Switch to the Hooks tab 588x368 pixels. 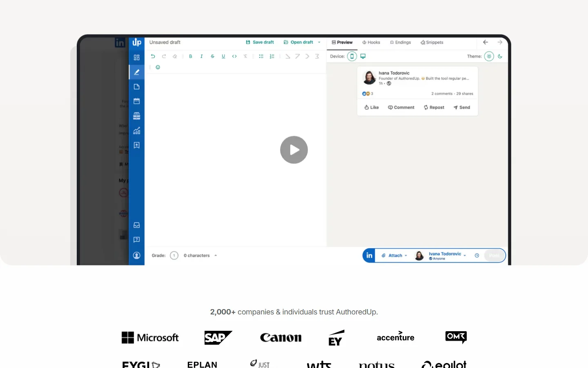click(x=371, y=43)
